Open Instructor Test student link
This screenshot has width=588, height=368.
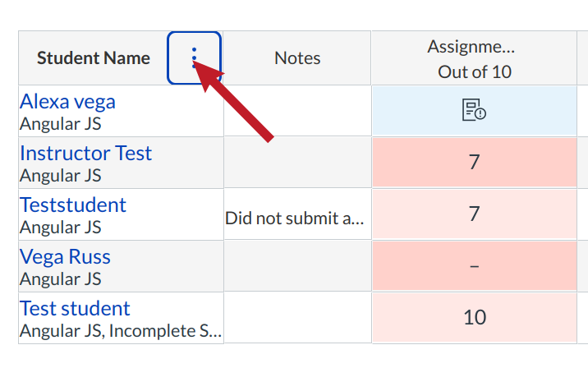tap(85, 154)
